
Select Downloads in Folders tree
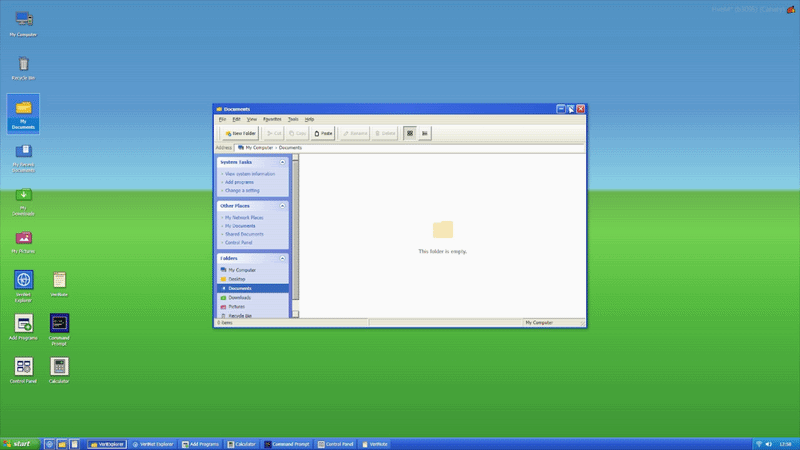click(x=253, y=297)
